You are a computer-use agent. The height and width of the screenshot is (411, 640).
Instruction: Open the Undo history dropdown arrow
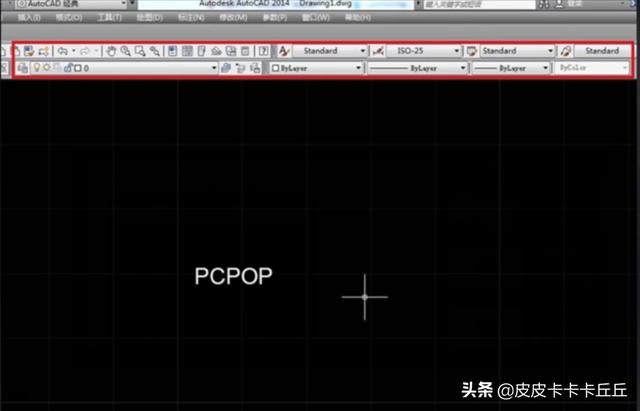click(73, 51)
